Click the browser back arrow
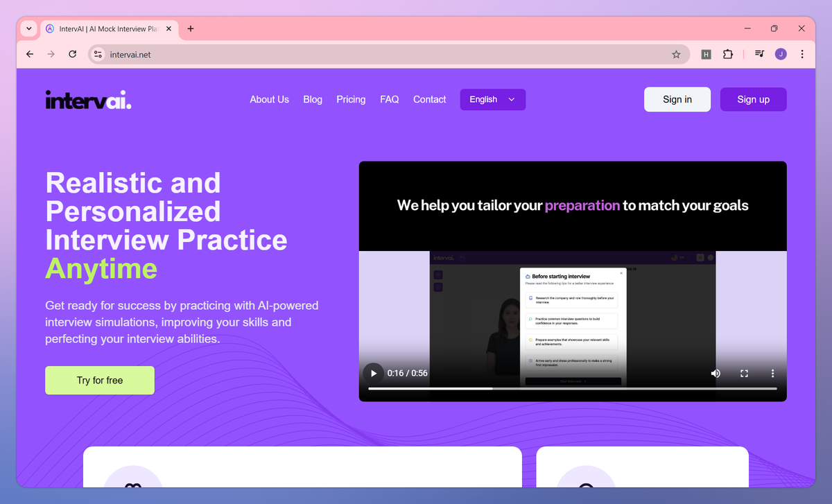This screenshot has width=832, height=504. pyautogui.click(x=29, y=54)
